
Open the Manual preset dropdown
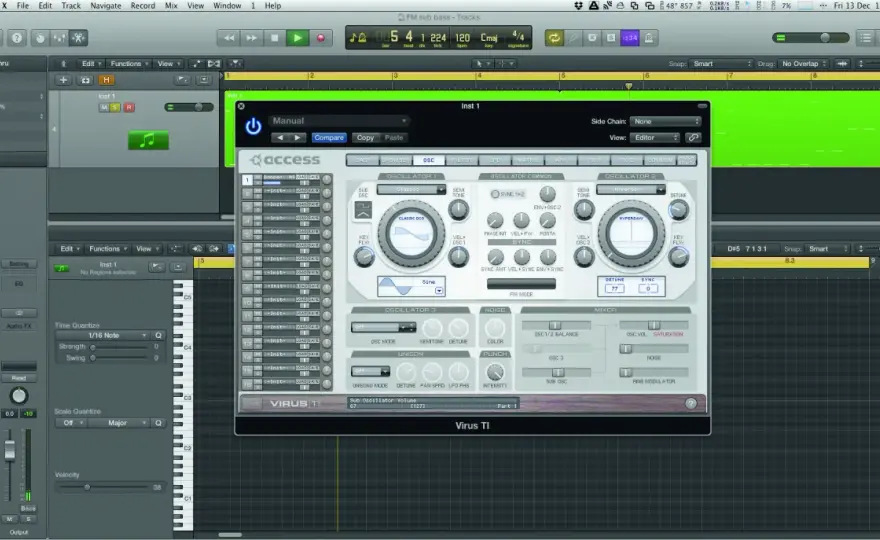[x=339, y=121]
